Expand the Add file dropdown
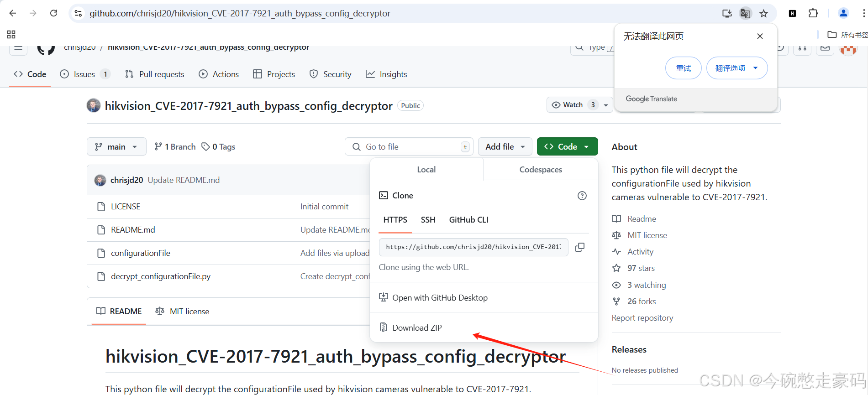The height and width of the screenshot is (395, 868). point(505,146)
